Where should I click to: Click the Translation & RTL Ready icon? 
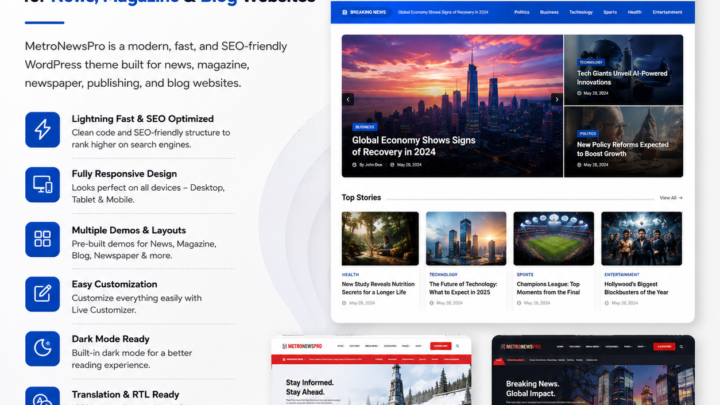[42, 397]
